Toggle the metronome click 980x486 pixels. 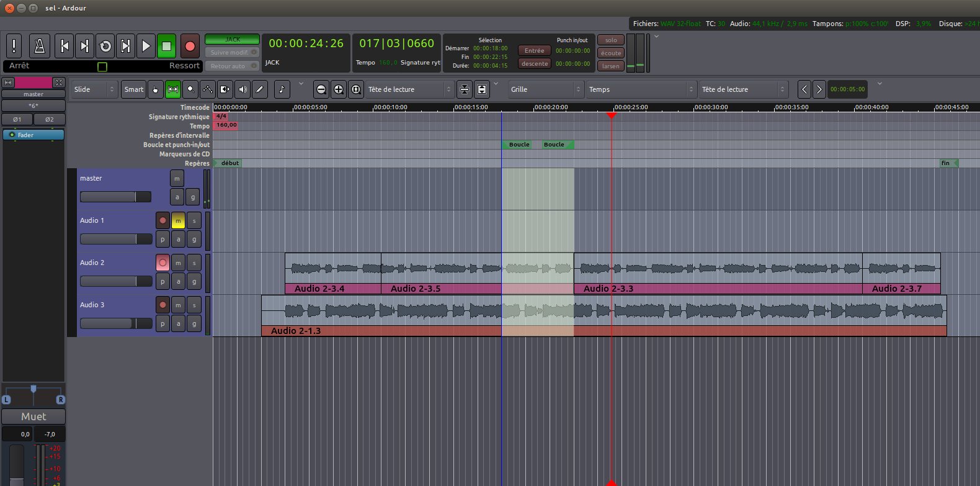40,46
